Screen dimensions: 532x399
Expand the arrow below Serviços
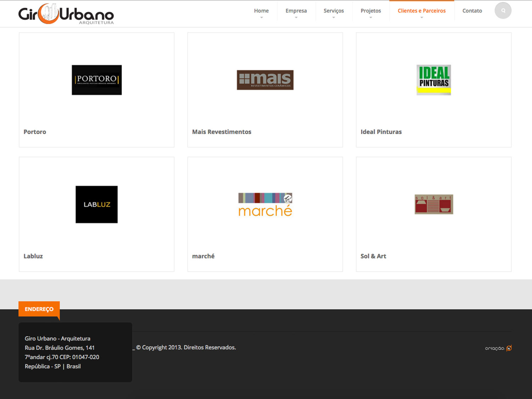(334, 17)
